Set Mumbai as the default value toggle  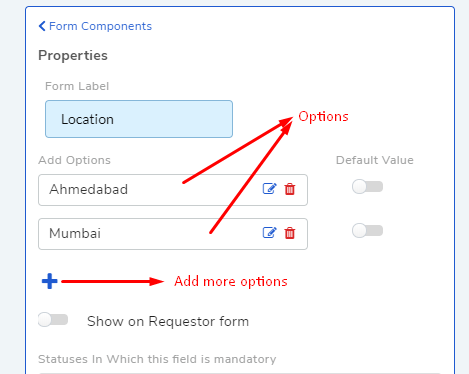[x=367, y=230]
